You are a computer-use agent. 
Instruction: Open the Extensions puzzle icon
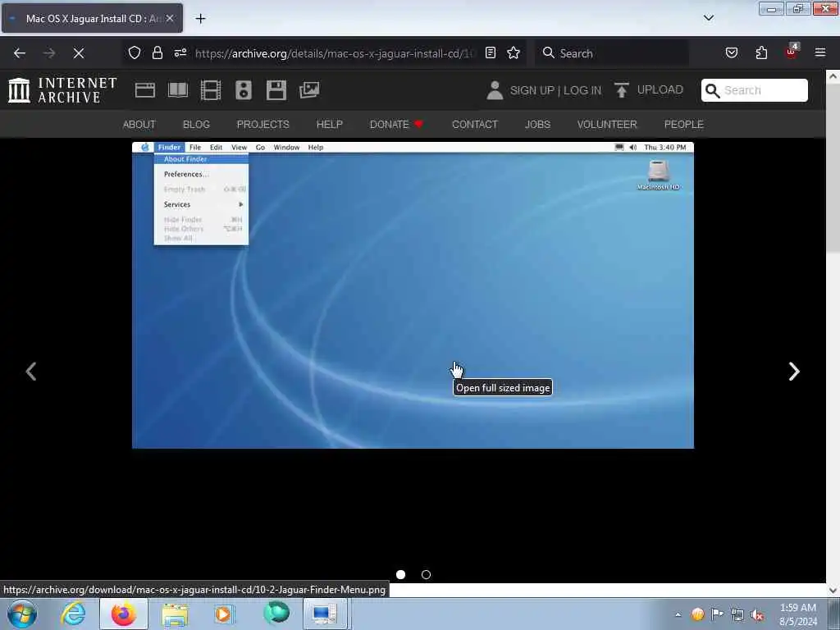(x=761, y=52)
